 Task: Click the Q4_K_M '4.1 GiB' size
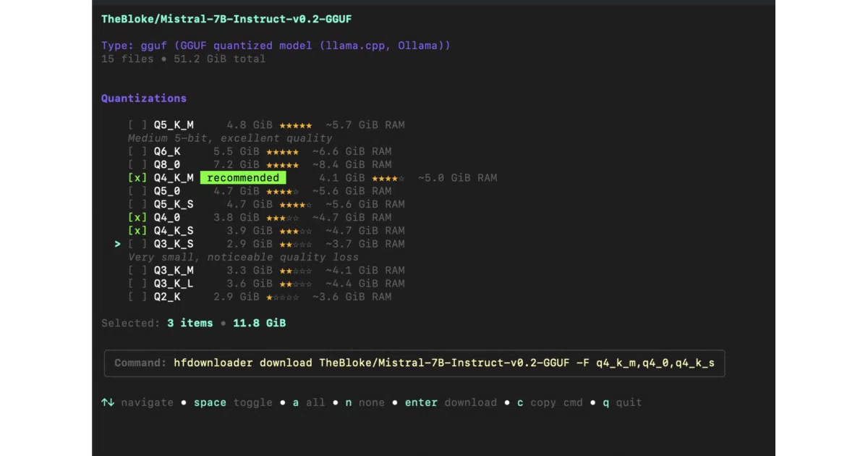[x=342, y=178]
